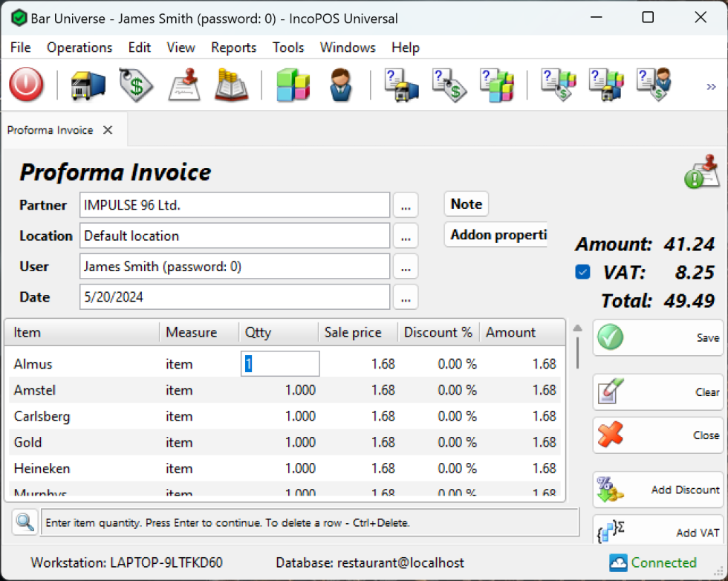This screenshot has width=728, height=581.
Task: Open the Help menu
Action: pos(406,48)
